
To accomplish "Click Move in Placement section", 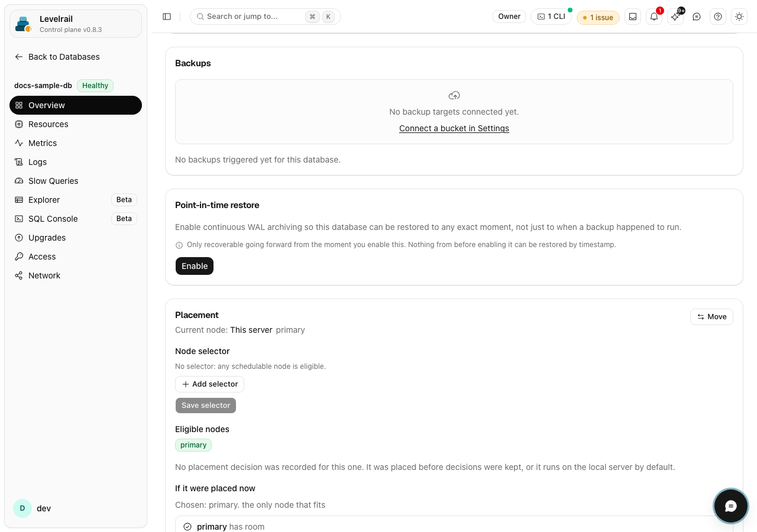I will tap(711, 317).
